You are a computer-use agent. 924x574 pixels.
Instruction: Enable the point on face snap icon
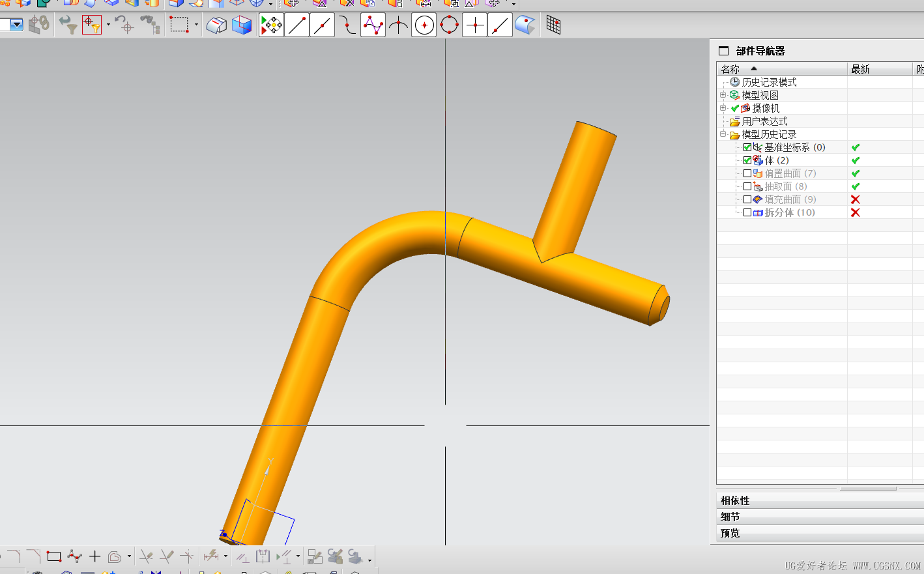click(x=525, y=25)
